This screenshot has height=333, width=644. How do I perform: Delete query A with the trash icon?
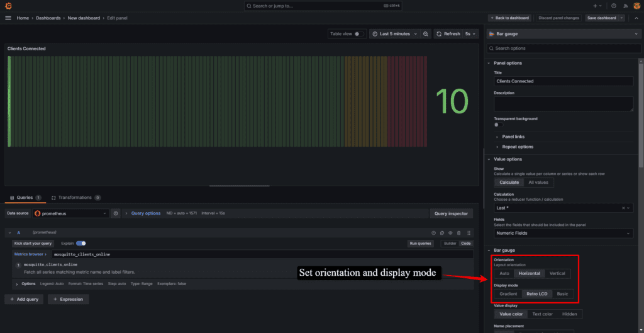458,233
